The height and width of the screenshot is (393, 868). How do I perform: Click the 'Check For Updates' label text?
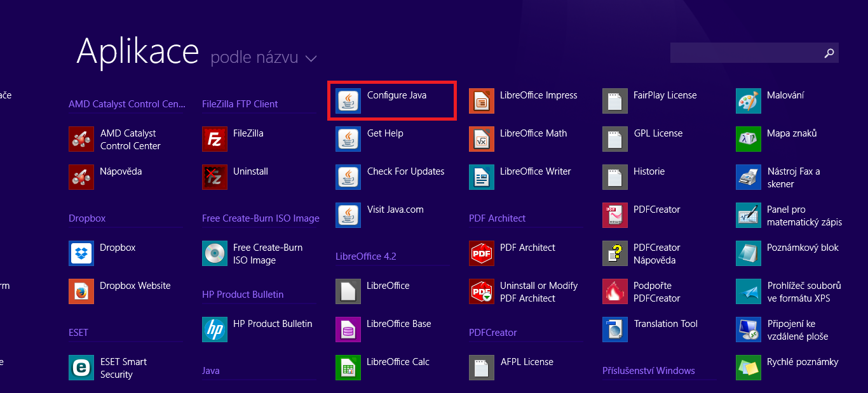(405, 171)
